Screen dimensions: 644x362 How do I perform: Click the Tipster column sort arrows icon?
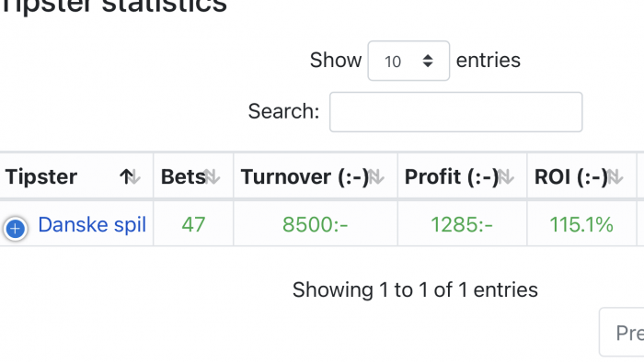(x=130, y=177)
